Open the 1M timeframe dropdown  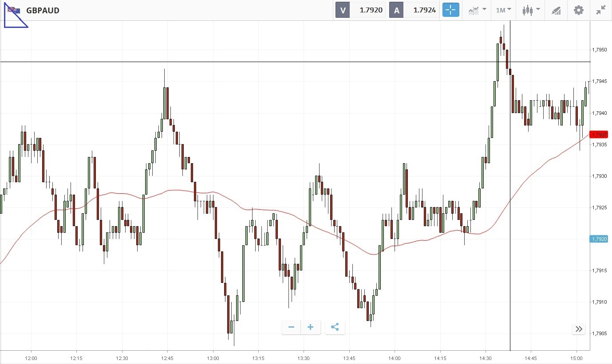click(503, 10)
